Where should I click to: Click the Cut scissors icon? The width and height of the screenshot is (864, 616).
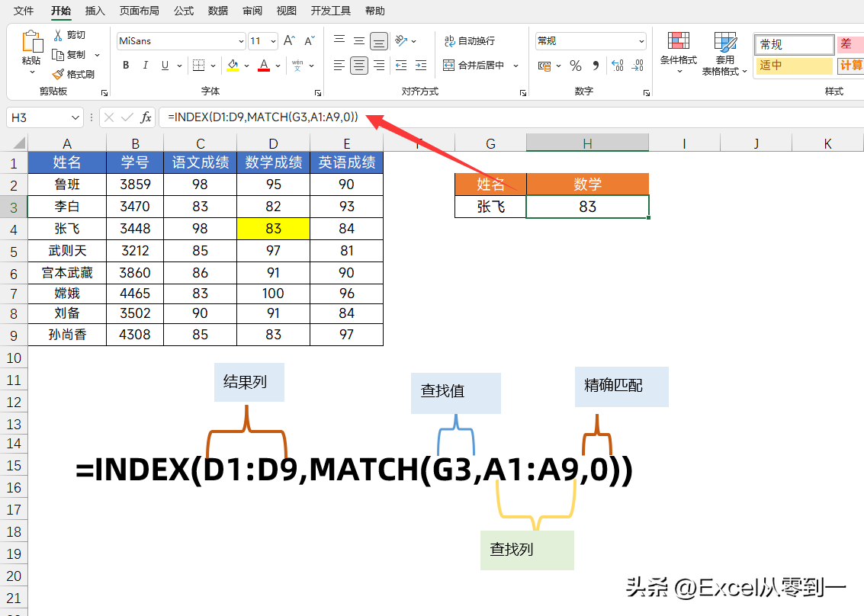58,35
